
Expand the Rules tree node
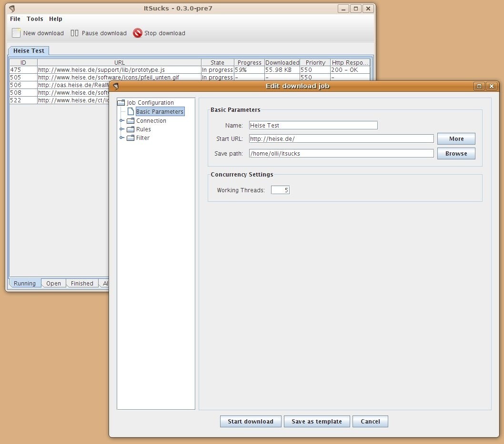122,129
